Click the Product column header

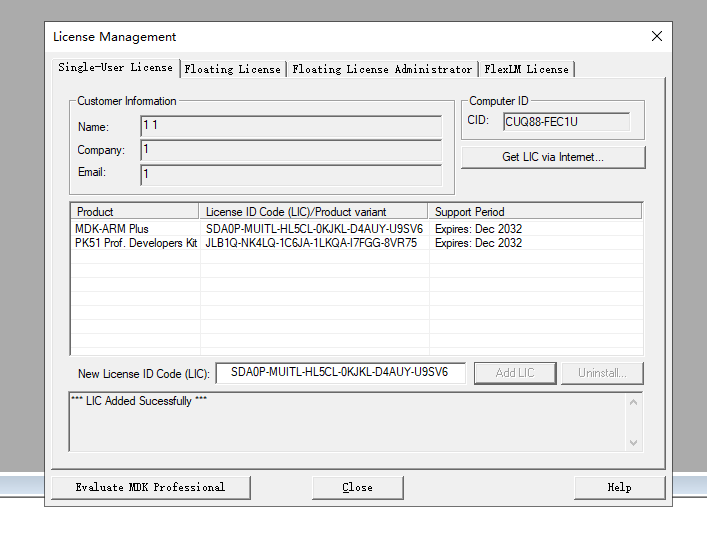134,211
